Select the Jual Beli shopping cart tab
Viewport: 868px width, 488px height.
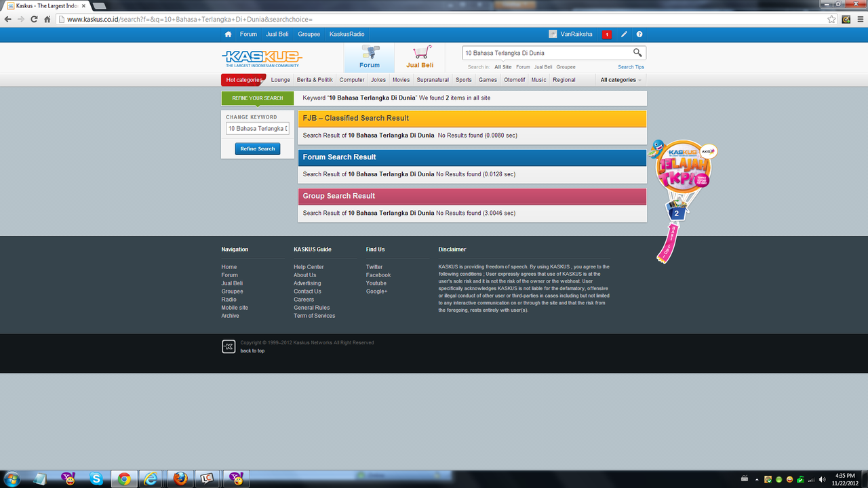(420, 58)
